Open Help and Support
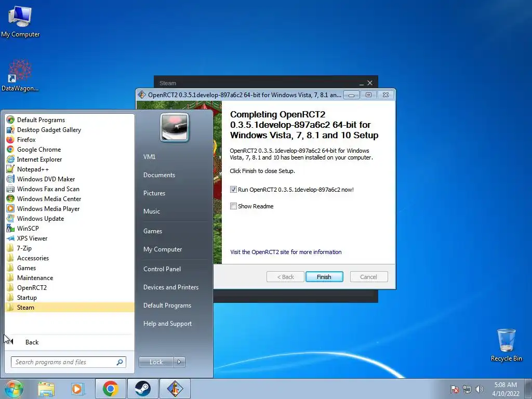 coord(167,323)
